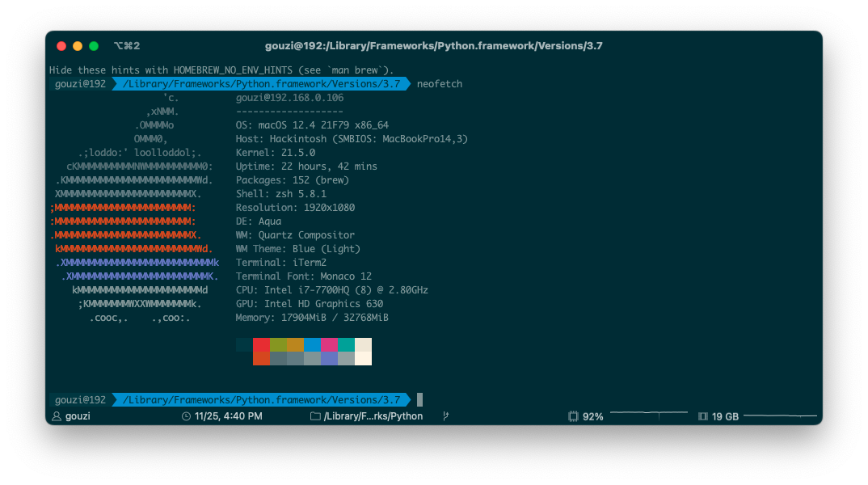868x485 pixels.
Task: Click the "11/25, 4:40 PM" timestamp
Action: (x=229, y=416)
